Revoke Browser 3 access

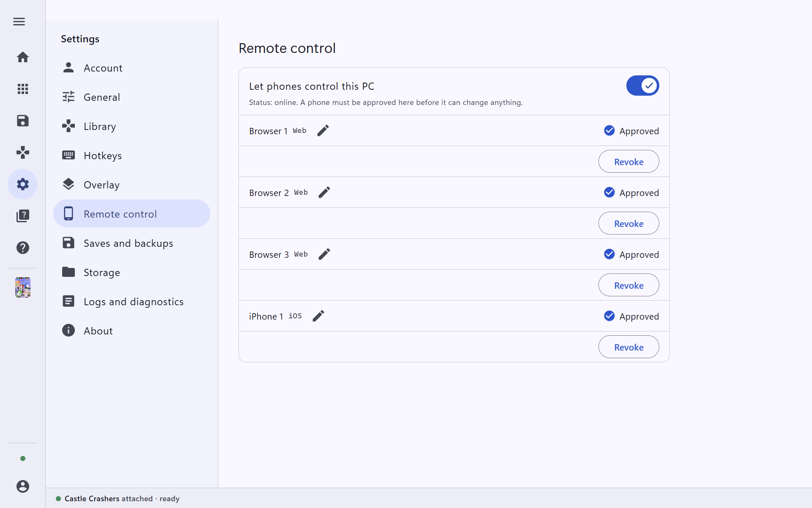628,285
